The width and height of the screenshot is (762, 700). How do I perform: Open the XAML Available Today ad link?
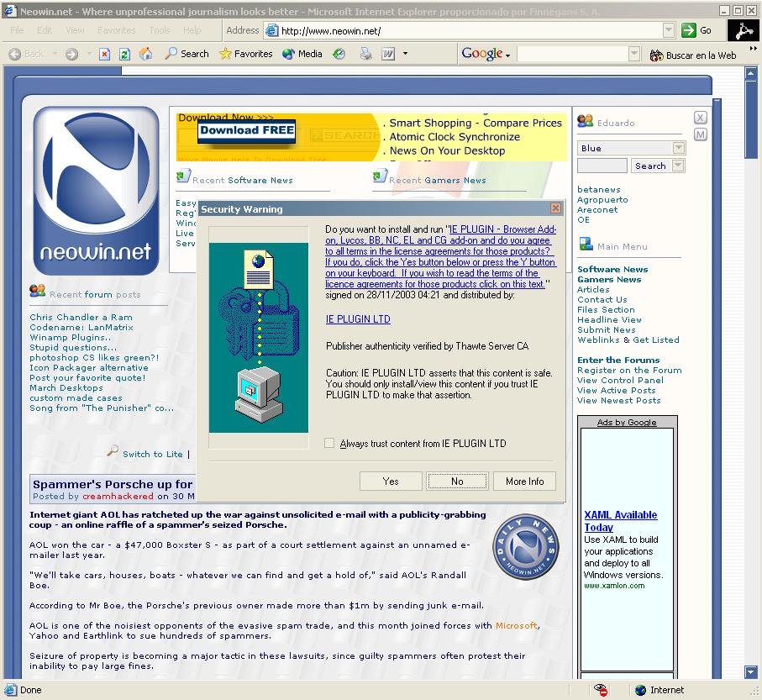tap(621, 521)
